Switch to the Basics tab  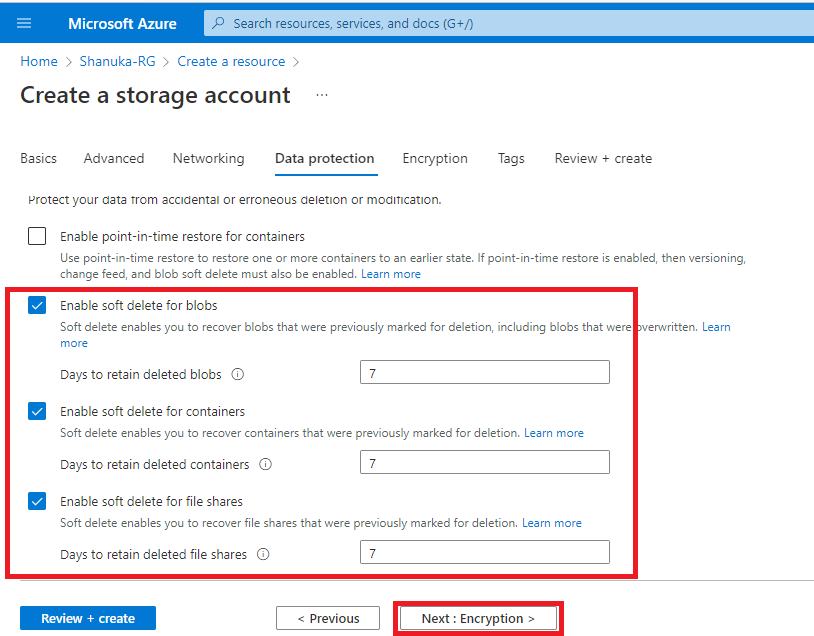[39, 158]
